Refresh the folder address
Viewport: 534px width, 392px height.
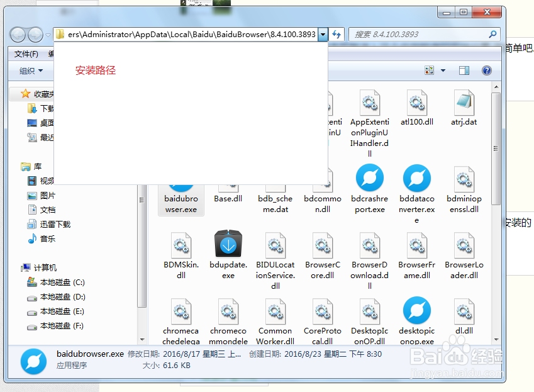click(337, 35)
